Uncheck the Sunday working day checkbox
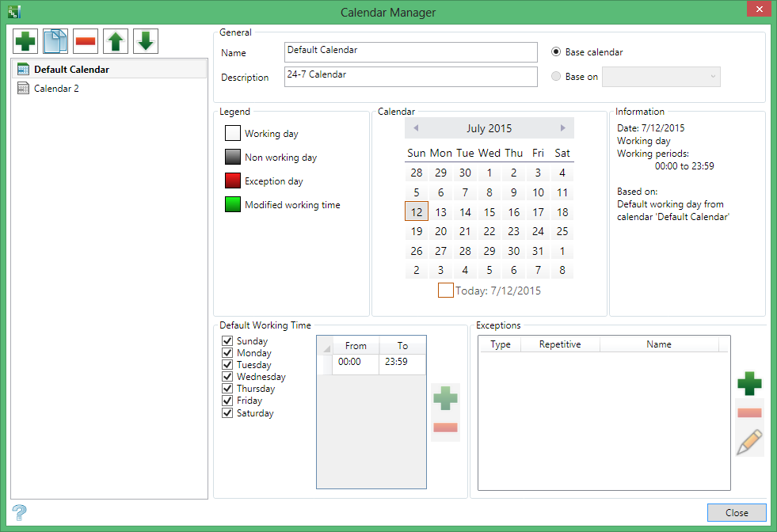This screenshot has height=532, width=777. pos(228,341)
